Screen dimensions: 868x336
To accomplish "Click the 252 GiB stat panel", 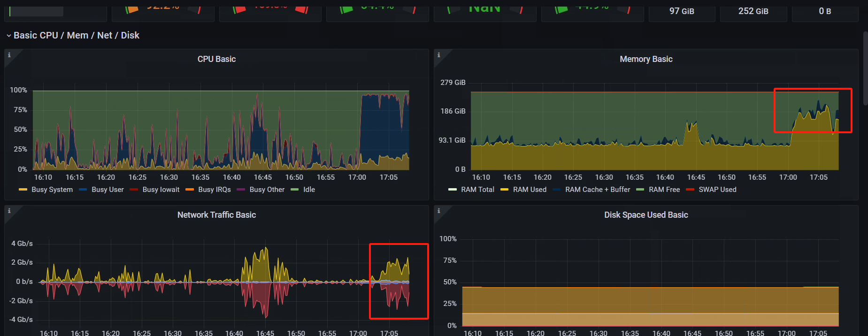I will [753, 11].
